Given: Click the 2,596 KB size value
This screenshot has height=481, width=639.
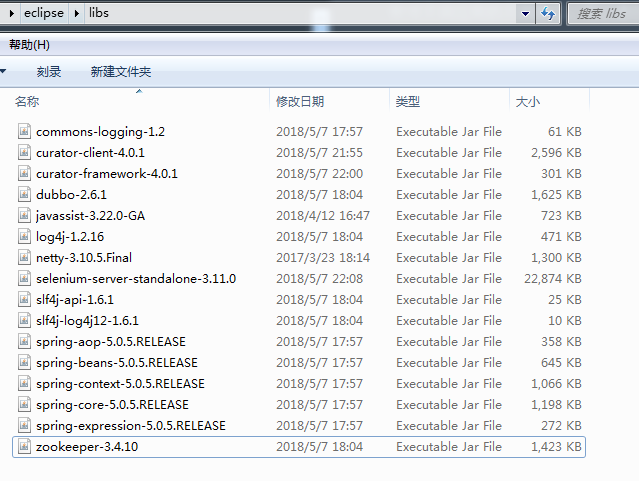Looking at the screenshot, I should [556, 153].
